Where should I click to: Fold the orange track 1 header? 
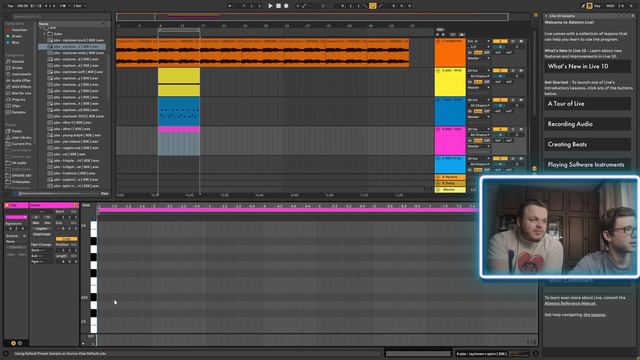[x=438, y=41]
